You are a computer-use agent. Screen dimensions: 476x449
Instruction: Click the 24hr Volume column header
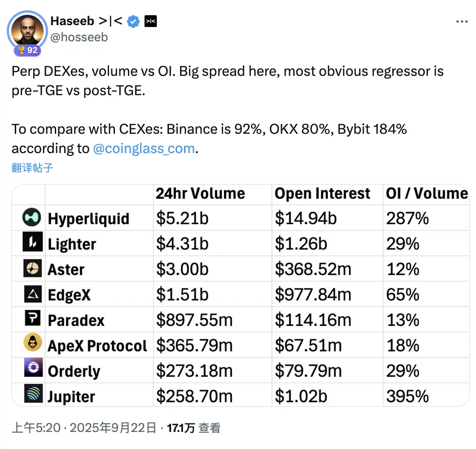click(200, 194)
